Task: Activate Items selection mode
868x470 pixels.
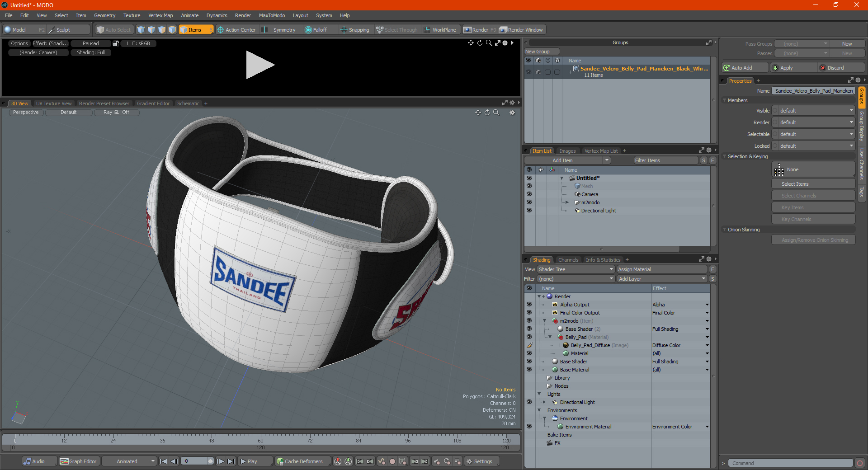Action: 196,30
